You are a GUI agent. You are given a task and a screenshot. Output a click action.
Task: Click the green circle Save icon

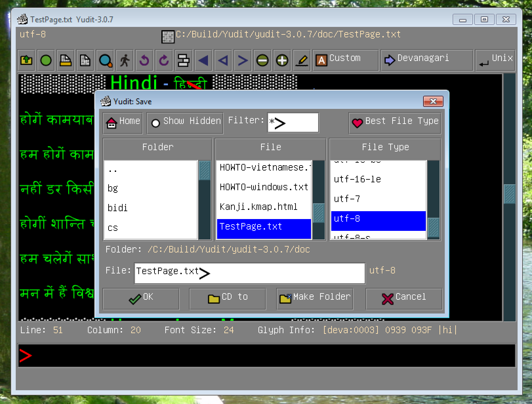(46, 60)
